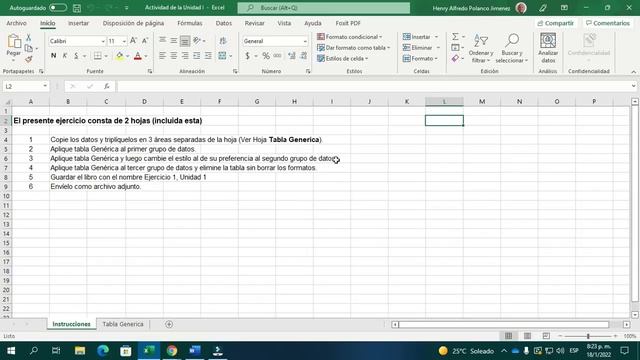Click the accounting currency $ icon
Viewport: 640px width, 360px height.
pos(247,56)
